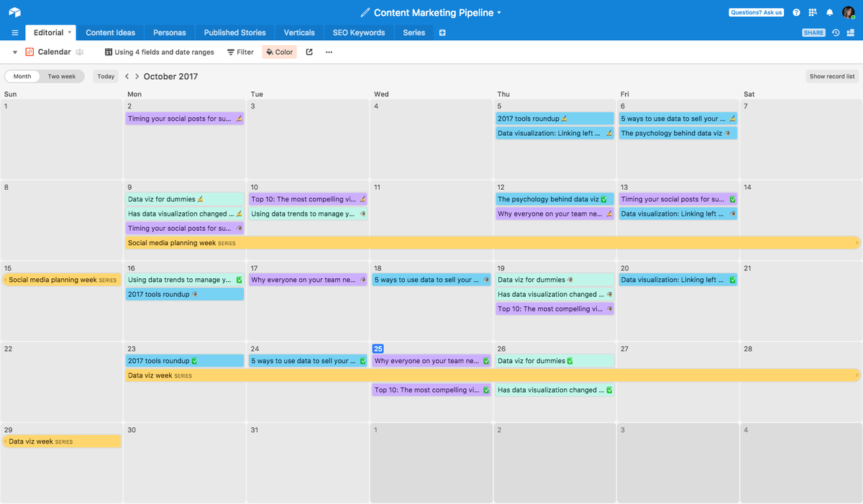Open Filter options in the toolbar
Viewport: 863px width, 504px height.
pyautogui.click(x=239, y=52)
